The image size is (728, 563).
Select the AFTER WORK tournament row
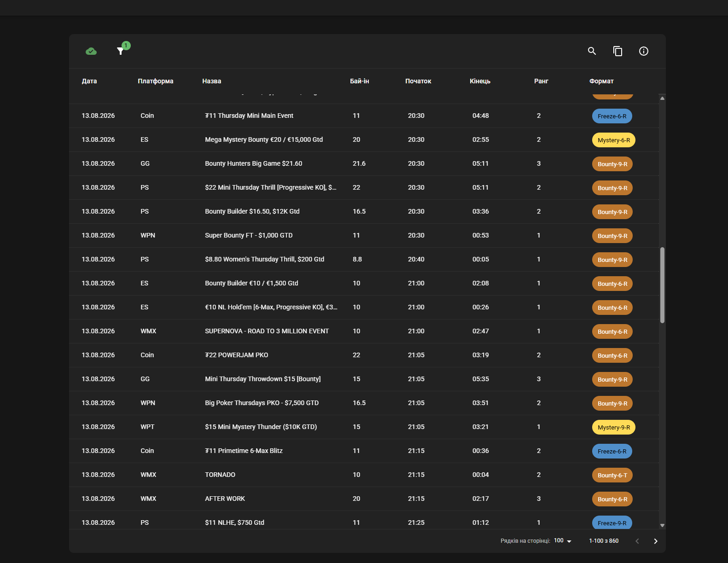pos(364,499)
